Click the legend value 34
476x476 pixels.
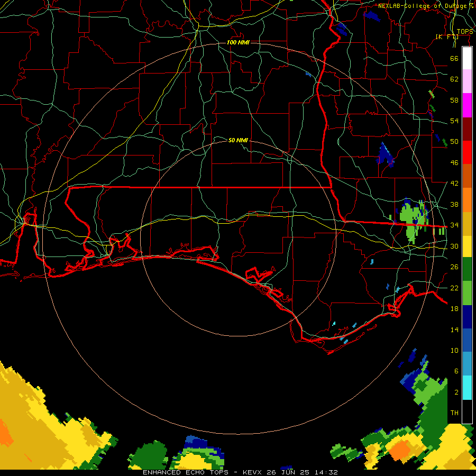pos(454,225)
